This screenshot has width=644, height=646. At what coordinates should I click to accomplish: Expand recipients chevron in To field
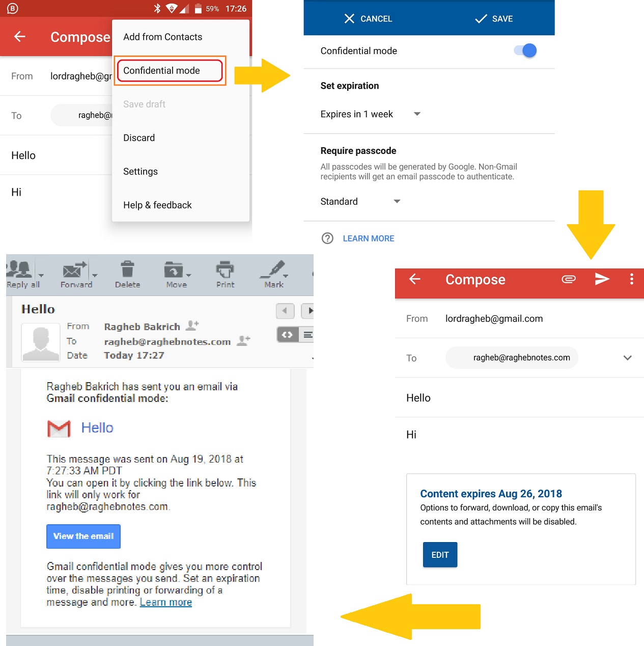[627, 358]
